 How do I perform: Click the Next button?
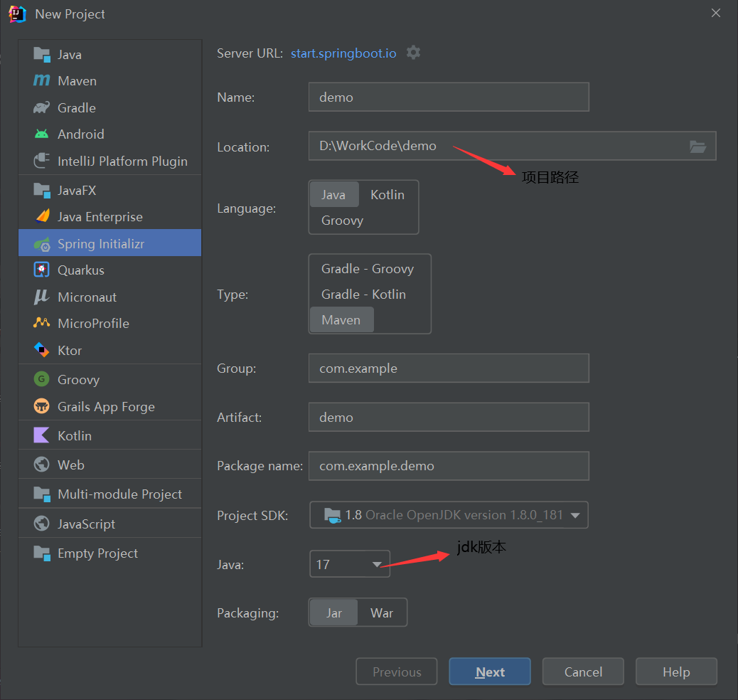click(489, 672)
